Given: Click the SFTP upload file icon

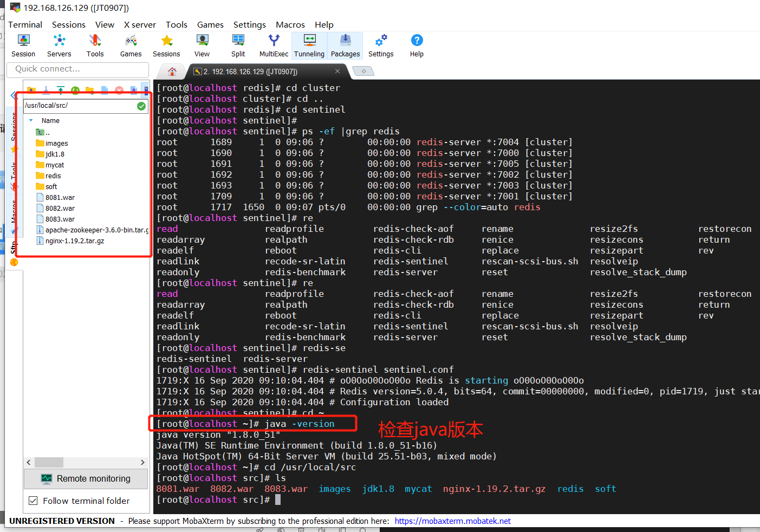Looking at the screenshot, I should [61, 90].
